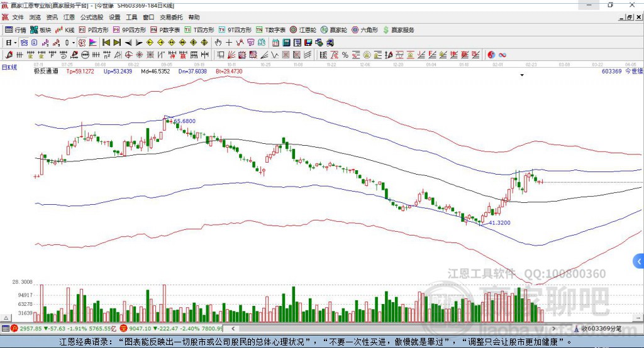Toggle the outlined 权 adjustment icon
The width and height of the screenshot is (644, 348).
82,43
